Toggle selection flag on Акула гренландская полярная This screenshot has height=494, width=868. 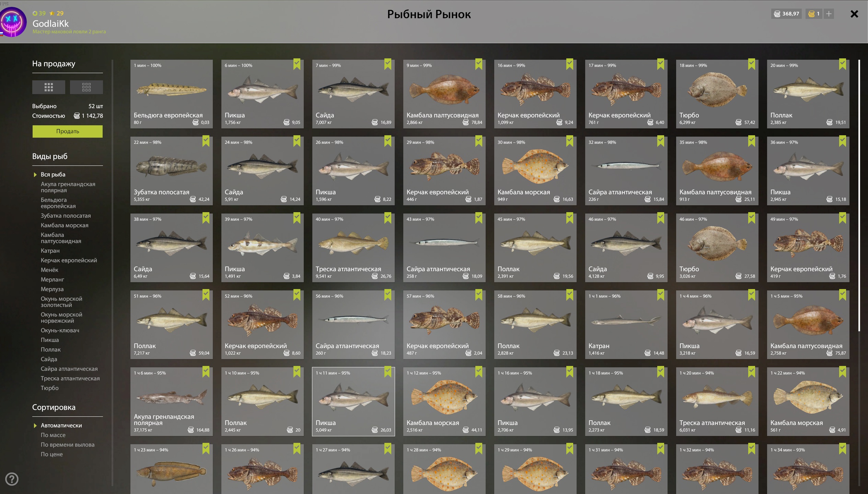[x=206, y=371]
